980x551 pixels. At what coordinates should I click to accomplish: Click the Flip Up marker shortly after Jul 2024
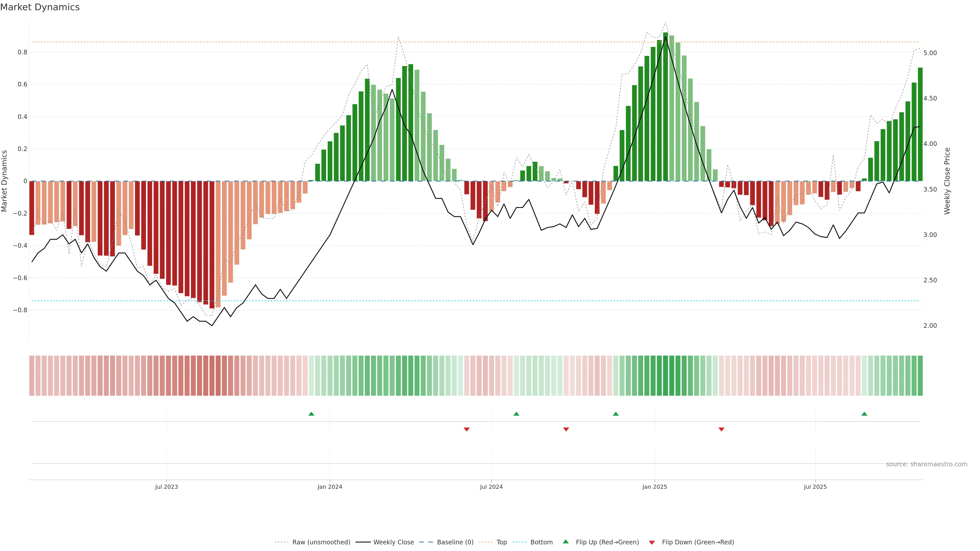tap(516, 414)
